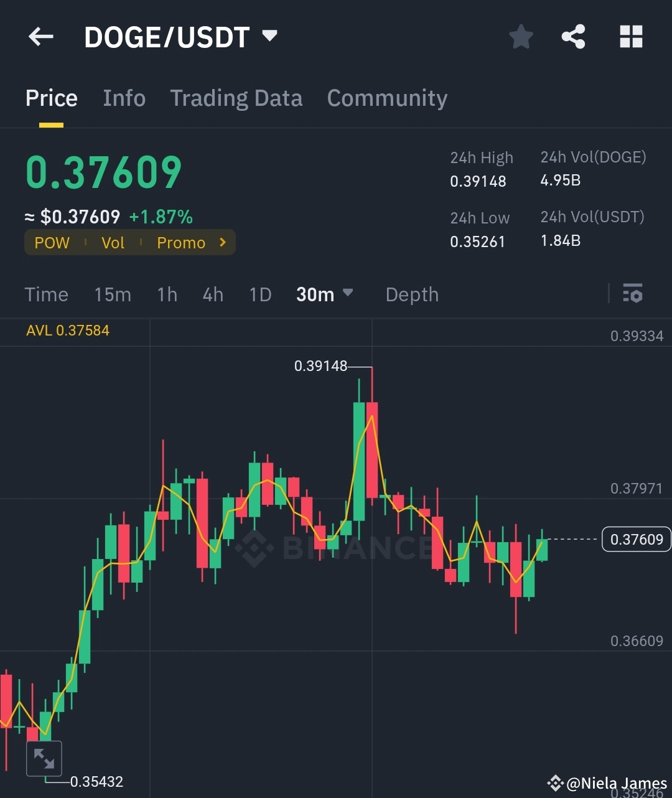Tap the 0.37609 current price label
Screen dimensions: 672x798
(x=636, y=539)
